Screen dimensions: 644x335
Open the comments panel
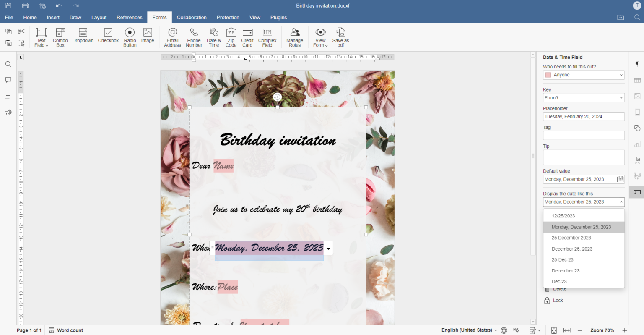click(x=8, y=80)
